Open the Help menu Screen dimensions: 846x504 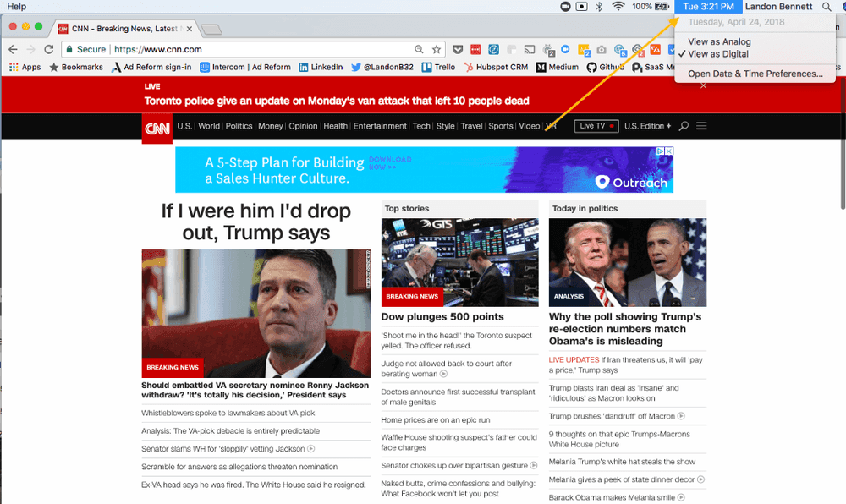16,7
